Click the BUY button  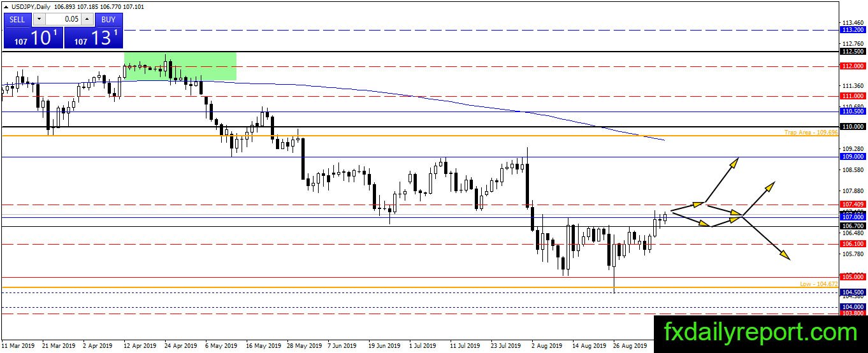[x=108, y=19]
